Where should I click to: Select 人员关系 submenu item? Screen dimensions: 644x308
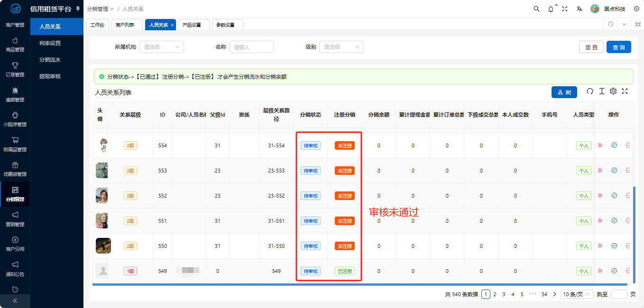57,27
